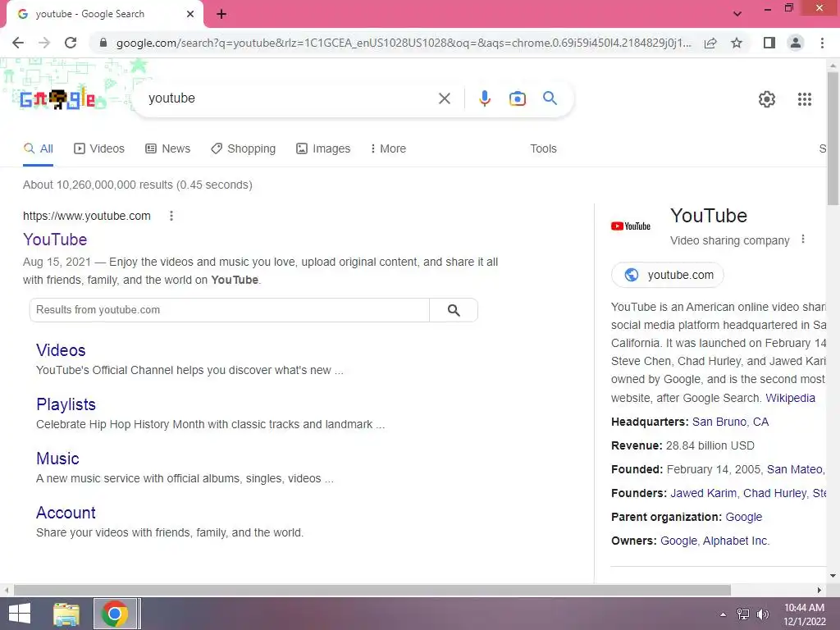The width and height of the screenshot is (840, 630).
Task: Share this page icon in address bar
Action: pyautogui.click(x=710, y=43)
